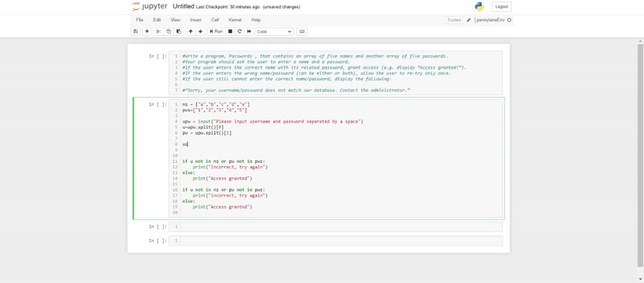
Task: Place cursor after 'us' on line 8
Action: coord(187,145)
